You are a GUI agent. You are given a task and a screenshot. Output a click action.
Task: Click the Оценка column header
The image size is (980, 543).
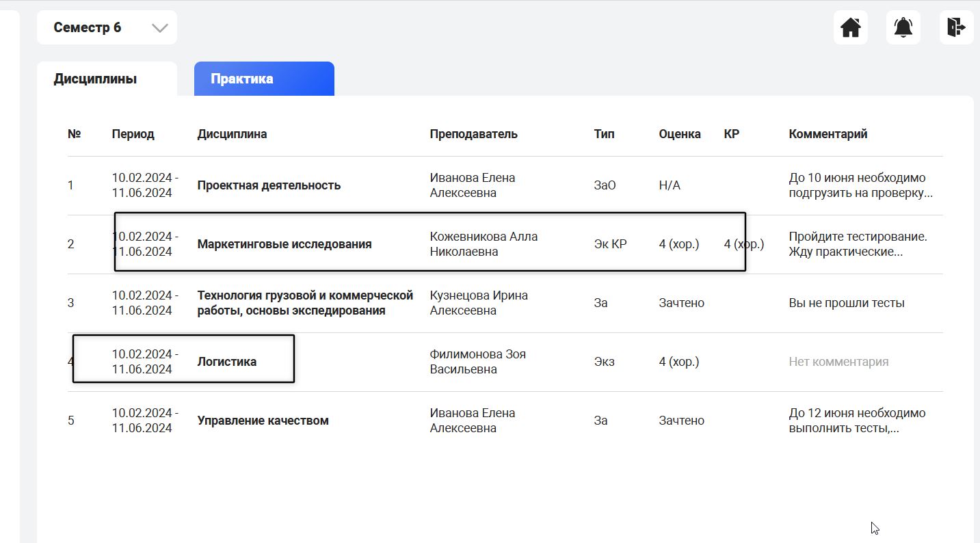(x=679, y=134)
